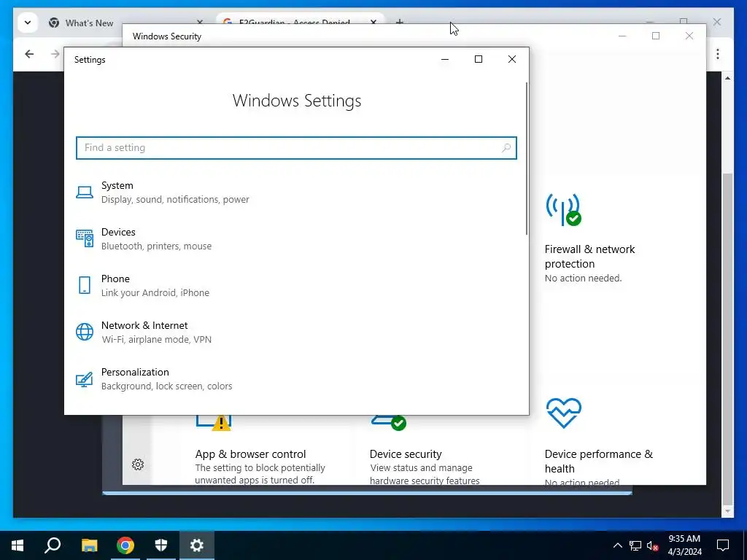Click the Chrome page vertical scrollbar thumb
The width and height of the screenshot is (747, 560).
(727, 338)
